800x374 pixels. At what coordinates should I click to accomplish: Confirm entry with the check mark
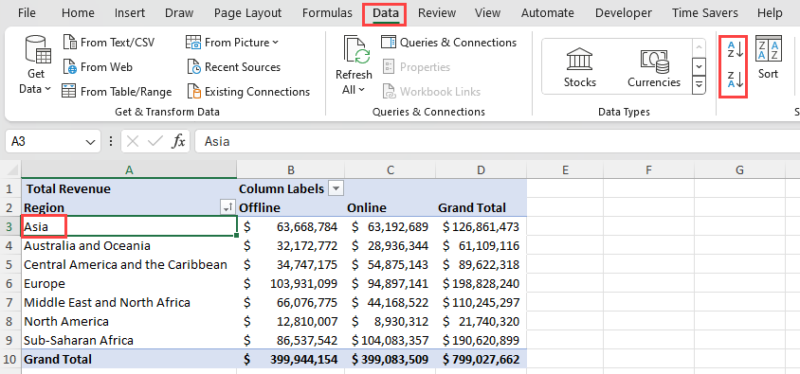point(155,142)
